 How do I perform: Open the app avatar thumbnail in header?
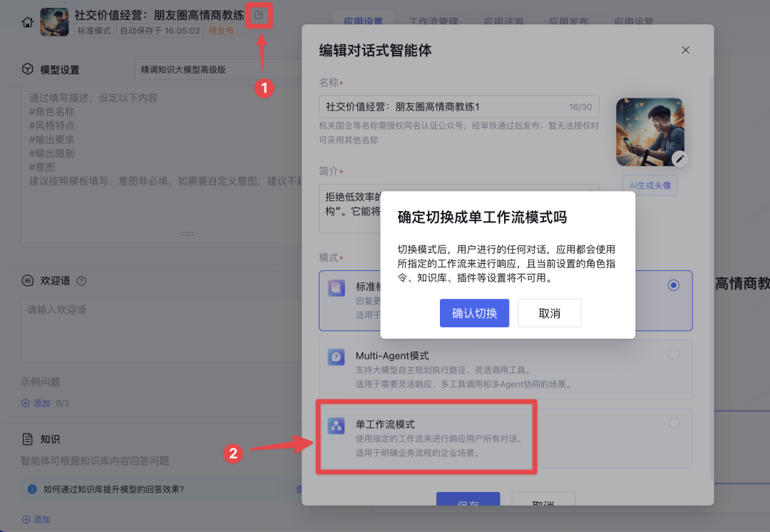54,22
